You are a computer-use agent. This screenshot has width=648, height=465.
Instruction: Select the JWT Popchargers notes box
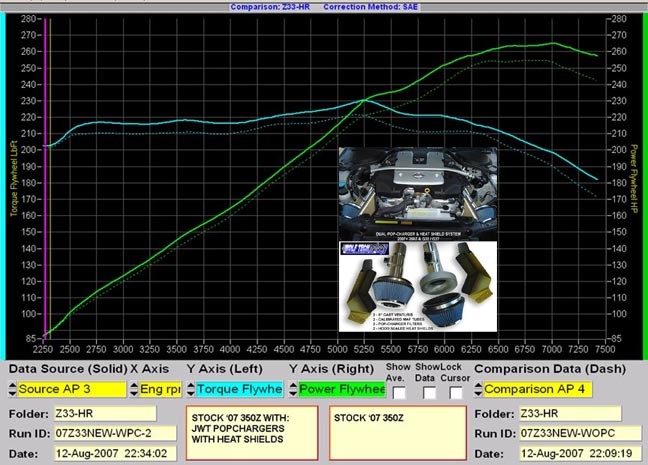pyautogui.click(x=252, y=428)
